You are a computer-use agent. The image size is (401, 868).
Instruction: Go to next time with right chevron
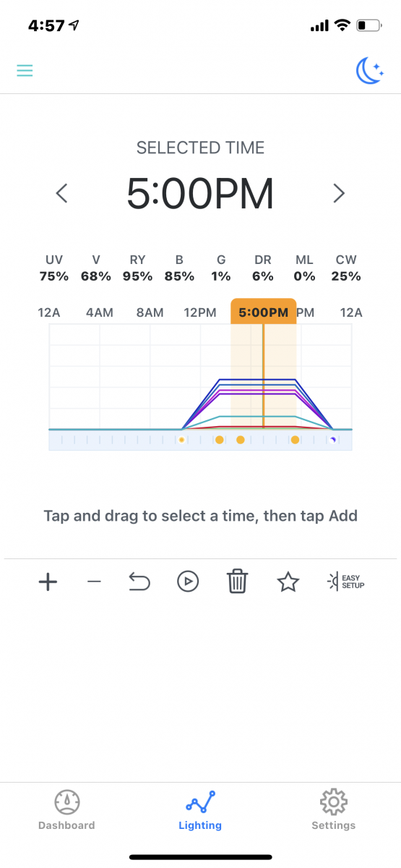tap(339, 193)
